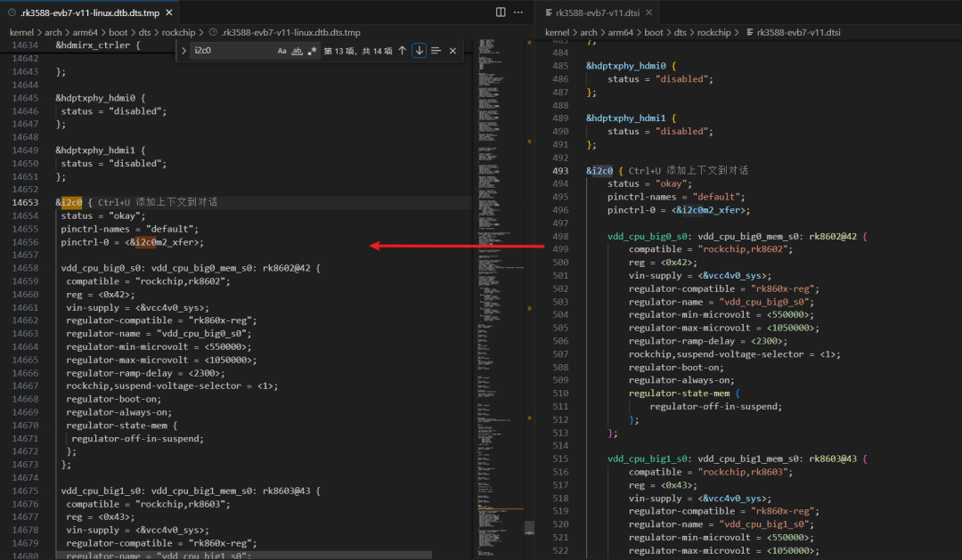
Task: Toggle Match Case in the find box
Action: (x=282, y=51)
